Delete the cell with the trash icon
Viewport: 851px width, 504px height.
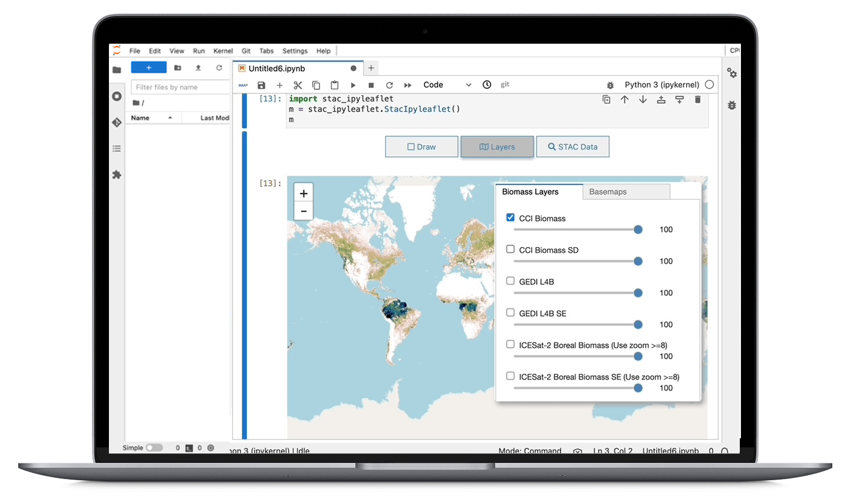[698, 100]
